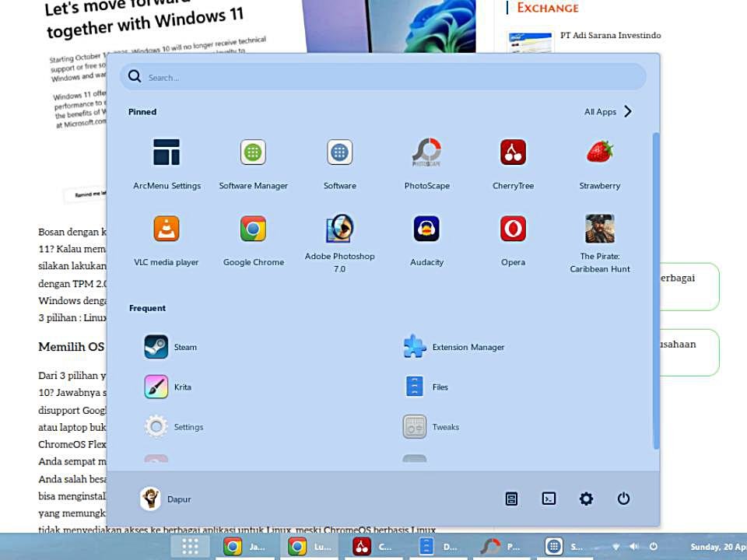
Task: Launch The Pirate: Caribbean Hunt game
Action: coord(600,243)
